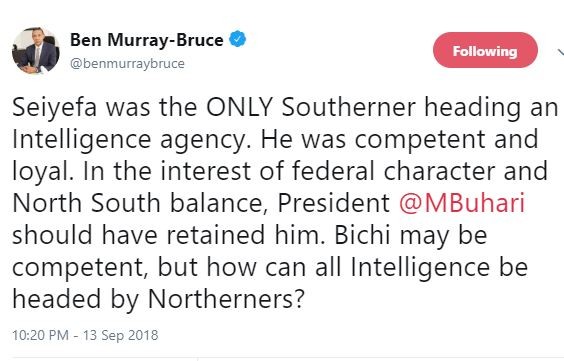Expand the tweet options chevron beside Following
The width and height of the screenshot is (564, 361).
point(561,52)
